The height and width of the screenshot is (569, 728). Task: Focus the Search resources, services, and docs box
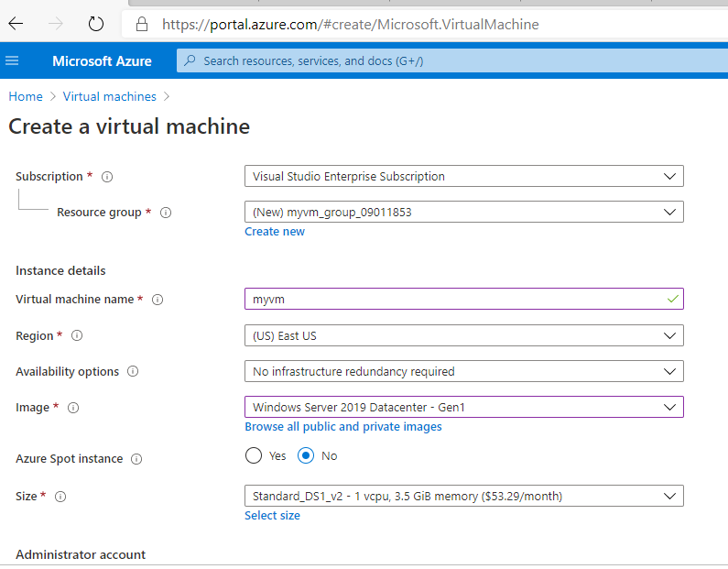(x=452, y=60)
